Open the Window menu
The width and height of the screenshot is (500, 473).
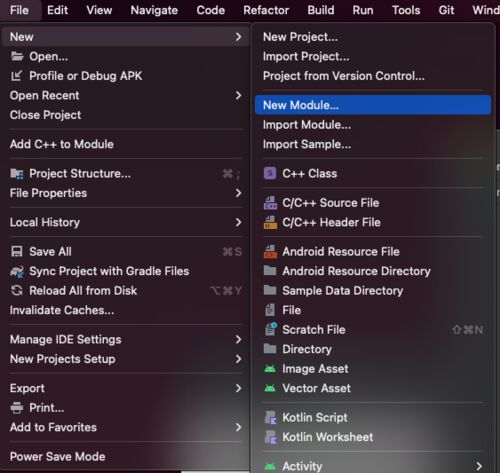486,10
